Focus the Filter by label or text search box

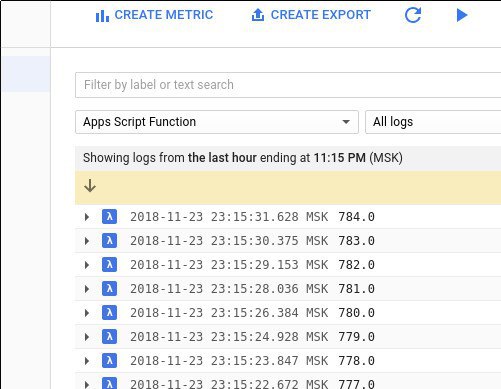click(288, 85)
